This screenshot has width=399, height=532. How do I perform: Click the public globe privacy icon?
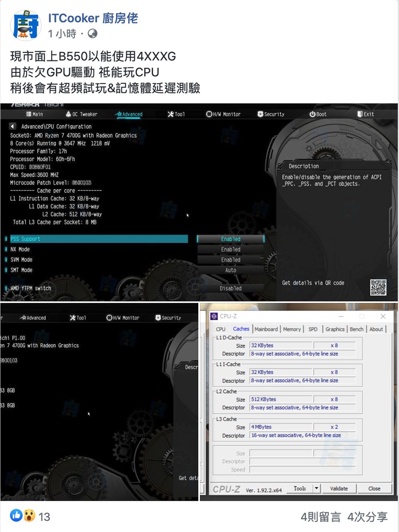click(x=93, y=34)
